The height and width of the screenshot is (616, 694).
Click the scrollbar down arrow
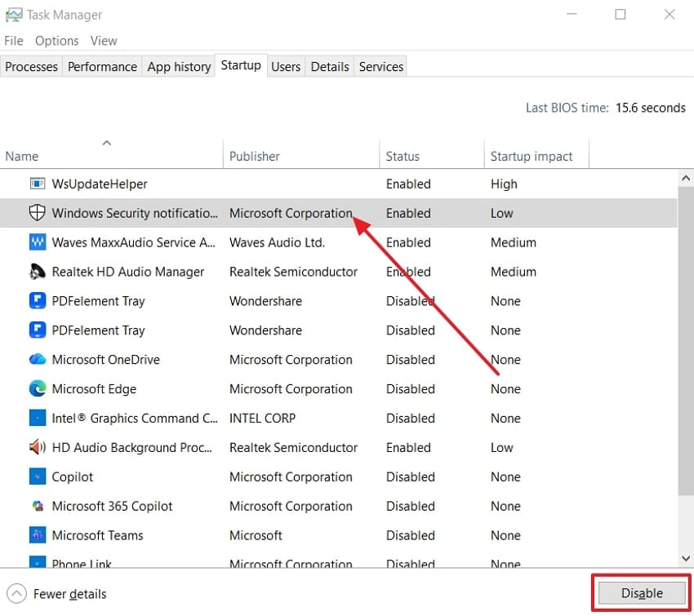(685, 558)
